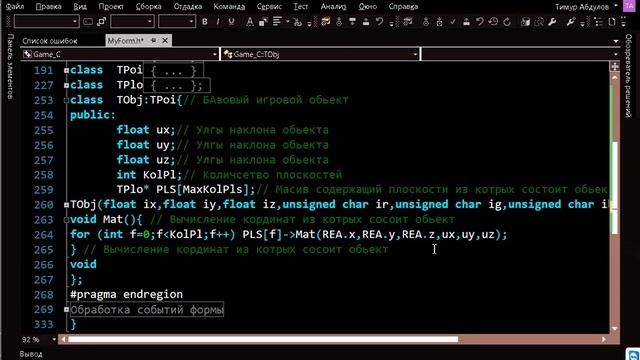Click the refresh circular arrow icon
Screen dimensions: 640x360
tap(507, 22)
